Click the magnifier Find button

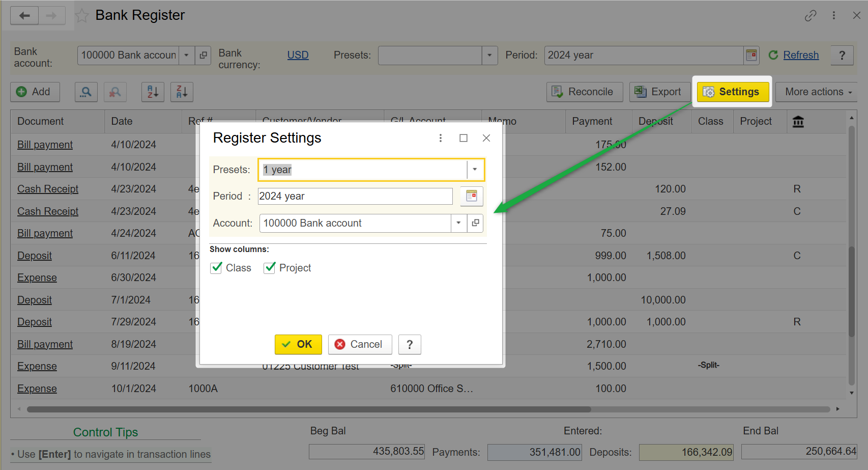pos(86,92)
